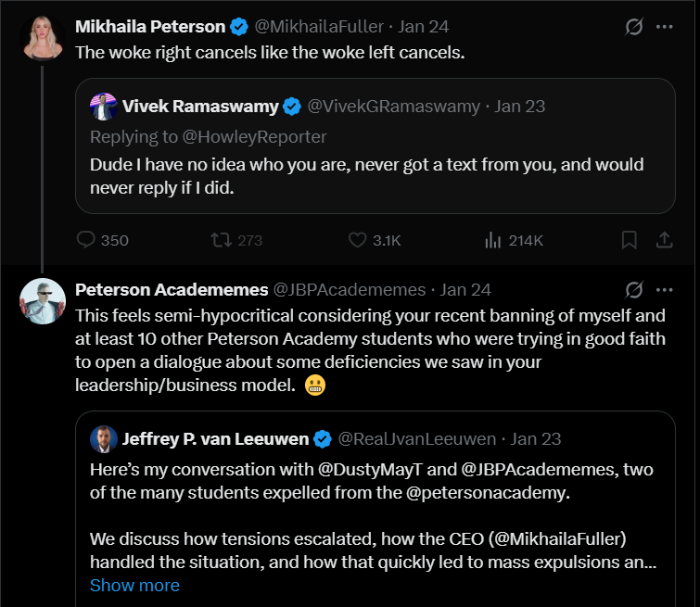Open Peterson Academemes profile avatar
Screen dimensions: 700x607
pyautogui.click(x=43, y=300)
